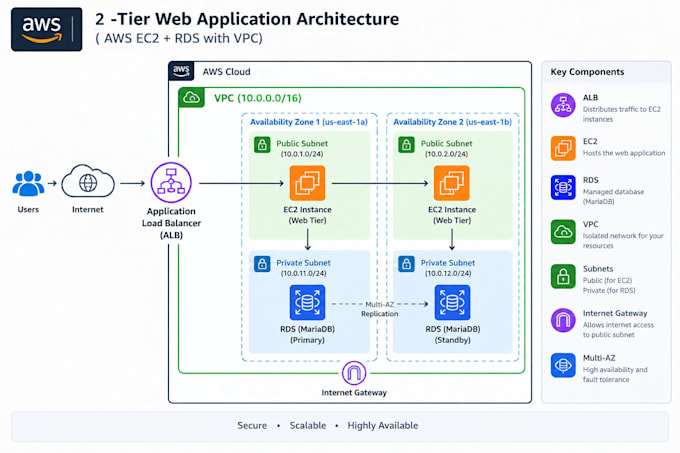680x453 pixels.
Task: Click 'Highly Available' in the footer
Action: point(382,425)
